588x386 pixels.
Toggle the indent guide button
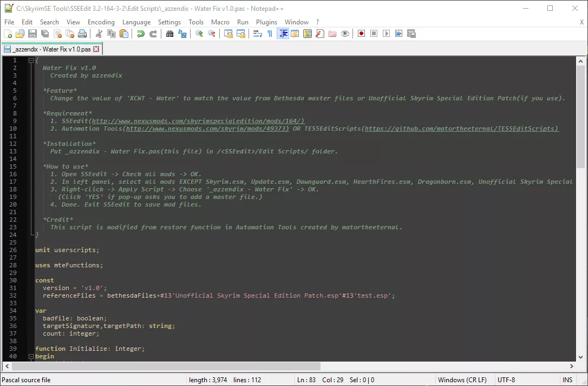(x=283, y=34)
